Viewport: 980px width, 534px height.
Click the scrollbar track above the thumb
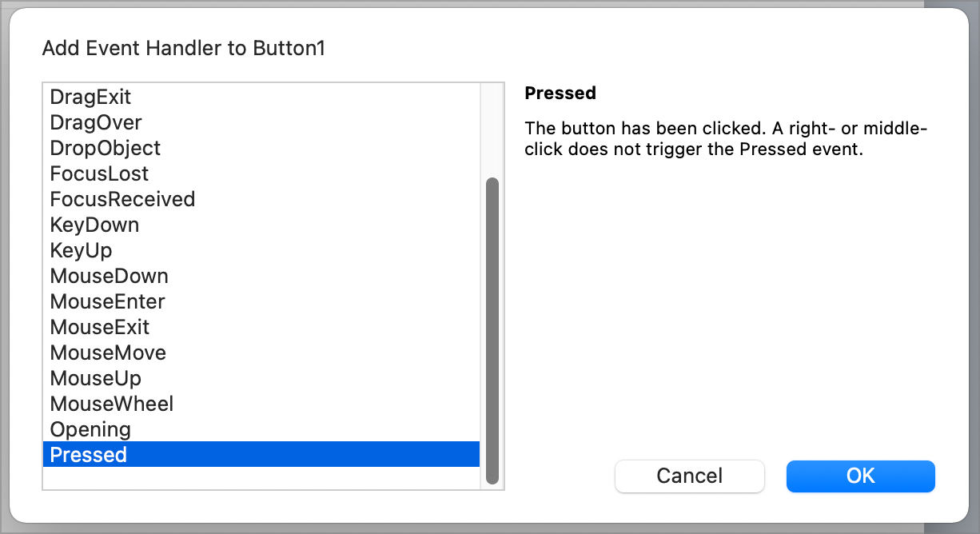[x=491, y=128]
